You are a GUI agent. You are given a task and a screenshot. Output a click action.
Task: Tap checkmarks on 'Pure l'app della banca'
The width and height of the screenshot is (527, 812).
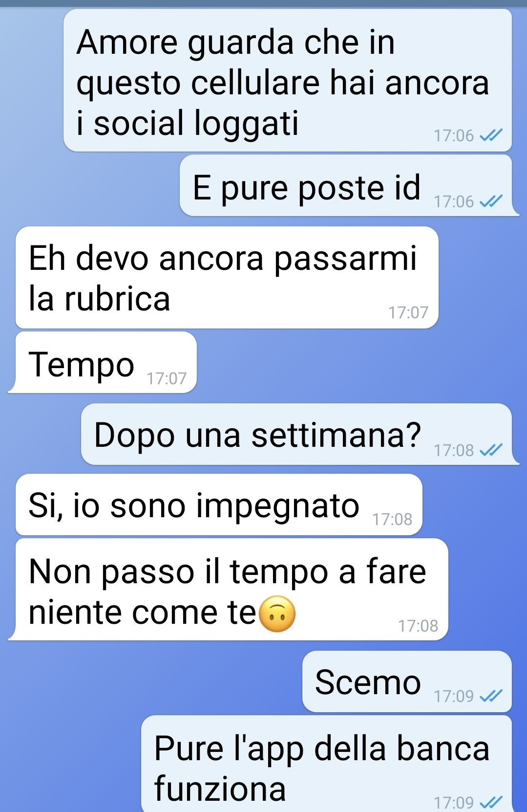click(491, 802)
